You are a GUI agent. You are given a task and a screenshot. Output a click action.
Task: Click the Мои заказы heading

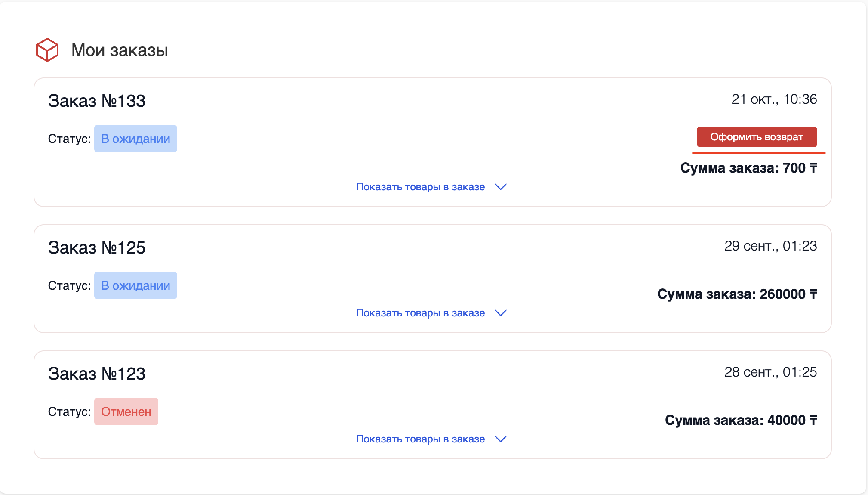click(x=120, y=50)
